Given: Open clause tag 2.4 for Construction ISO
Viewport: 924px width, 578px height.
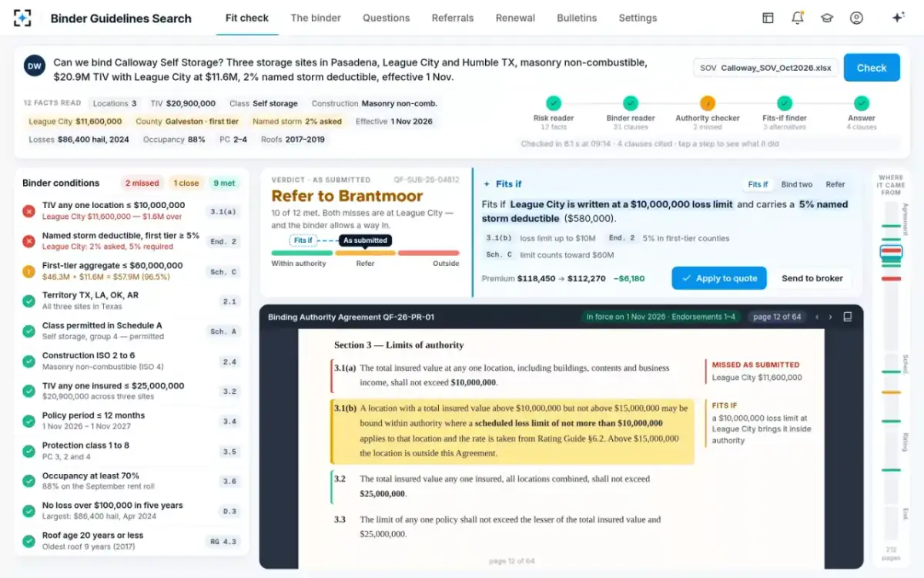Looking at the screenshot, I should pyautogui.click(x=229, y=361).
